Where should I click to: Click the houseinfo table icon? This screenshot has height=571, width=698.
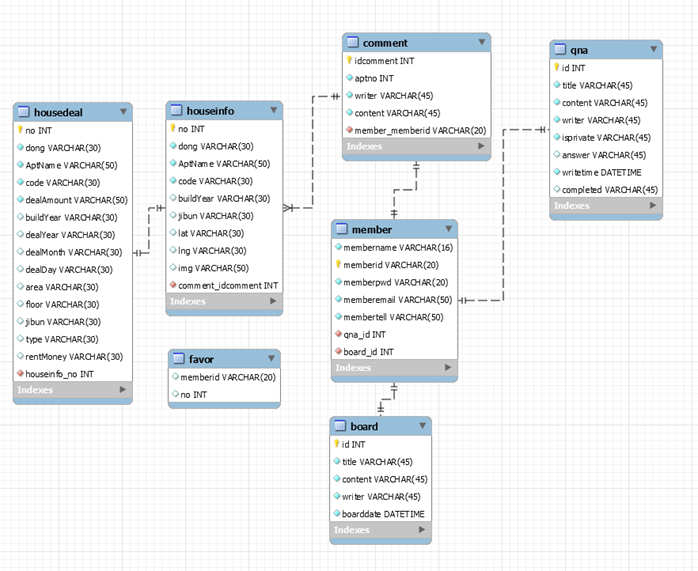[x=176, y=110]
